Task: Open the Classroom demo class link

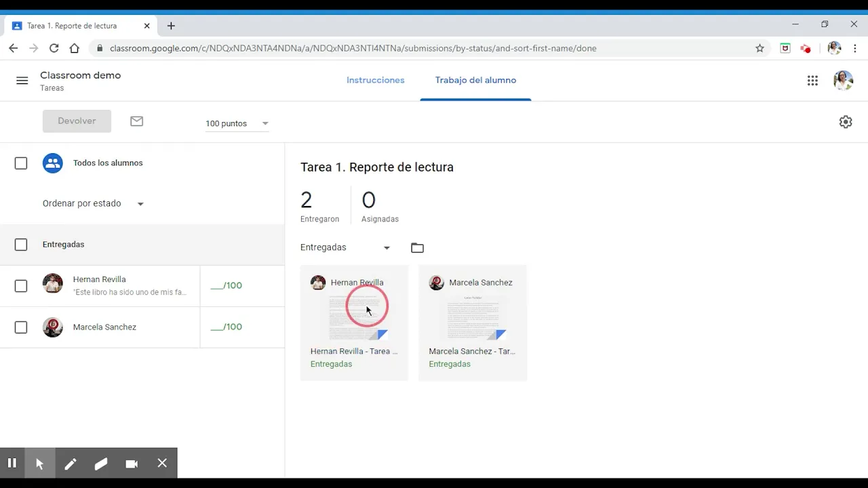Action: 81,75
